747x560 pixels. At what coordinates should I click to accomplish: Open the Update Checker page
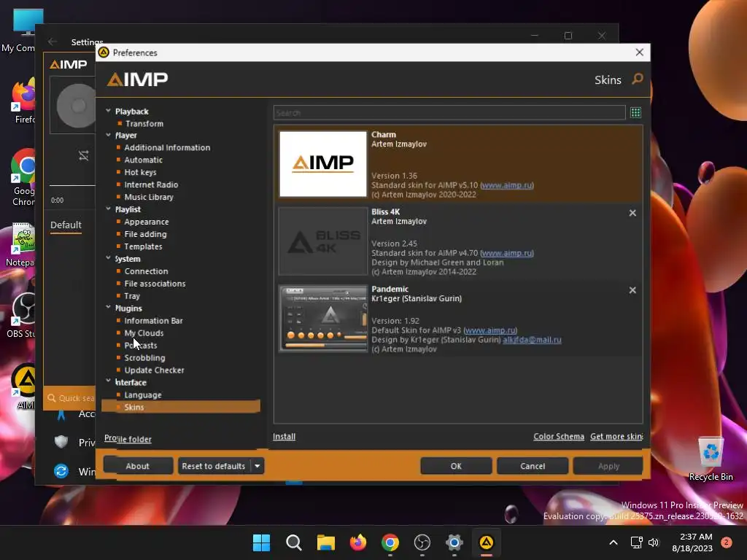click(x=154, y=370)
